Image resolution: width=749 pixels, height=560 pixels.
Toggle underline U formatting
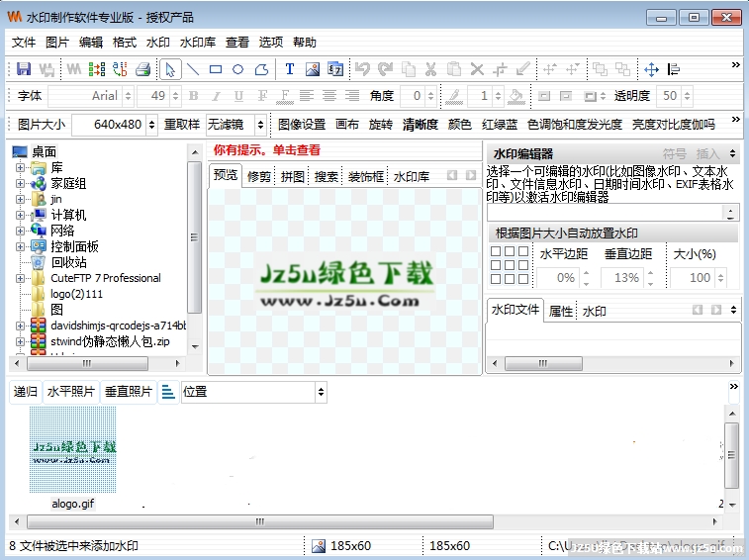(x=238, y=96)
